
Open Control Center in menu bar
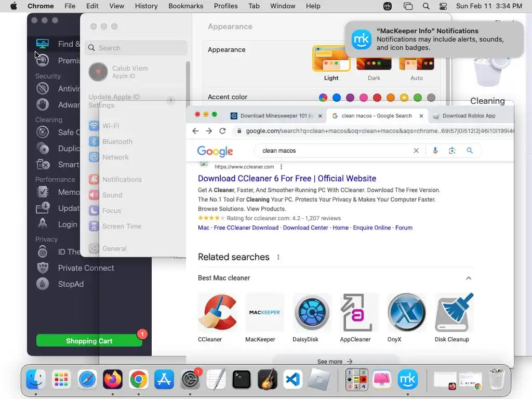click(x=443, y=6)
